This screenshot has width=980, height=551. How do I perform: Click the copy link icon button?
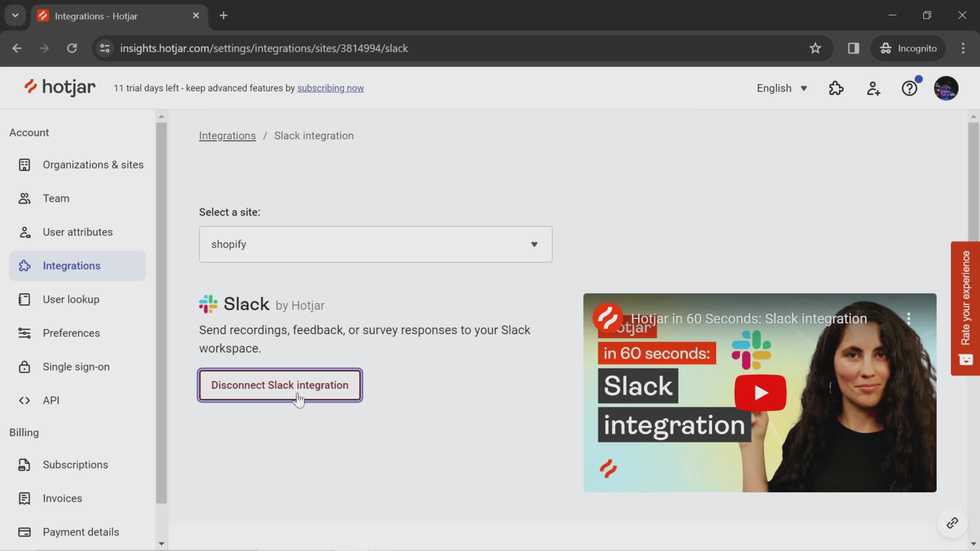[952, 523]
